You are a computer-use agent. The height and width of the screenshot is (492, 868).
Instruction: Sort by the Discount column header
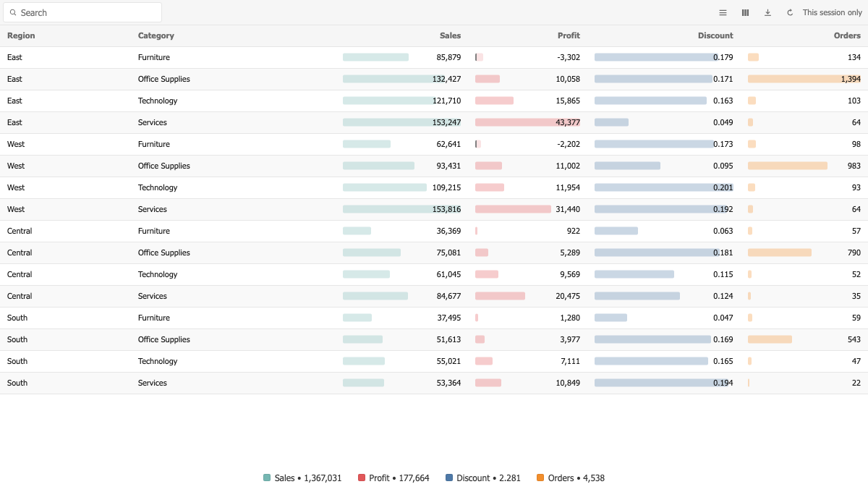coord(715,35)
